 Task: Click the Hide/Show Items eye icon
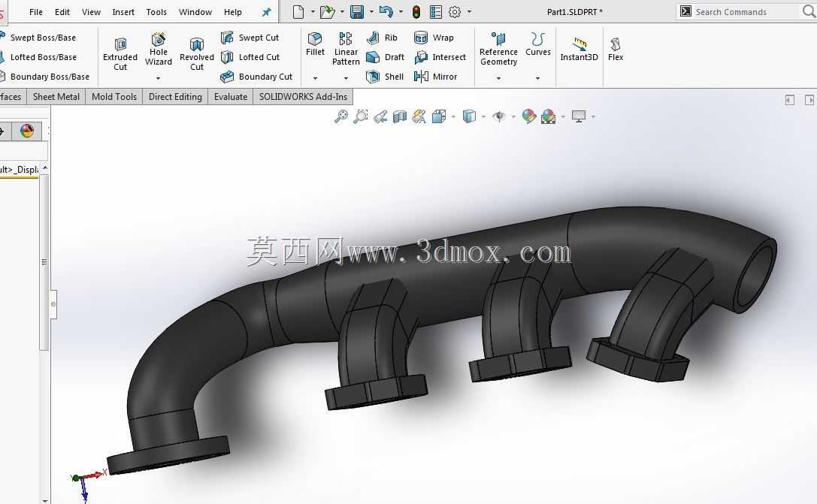(499, 116)
